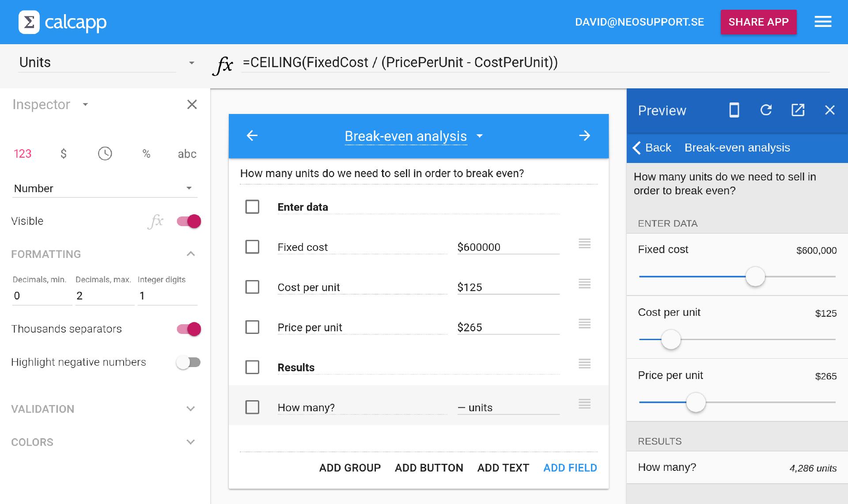Viewport: 848px width, 504px height.
Task: Enable Highlight negative numbers switch
Action: coord(188,363)
